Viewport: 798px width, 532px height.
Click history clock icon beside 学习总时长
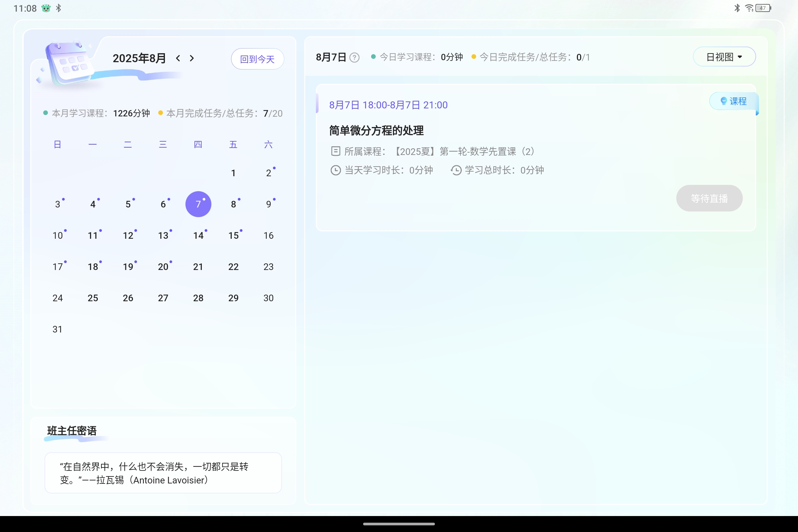(456, 170)
